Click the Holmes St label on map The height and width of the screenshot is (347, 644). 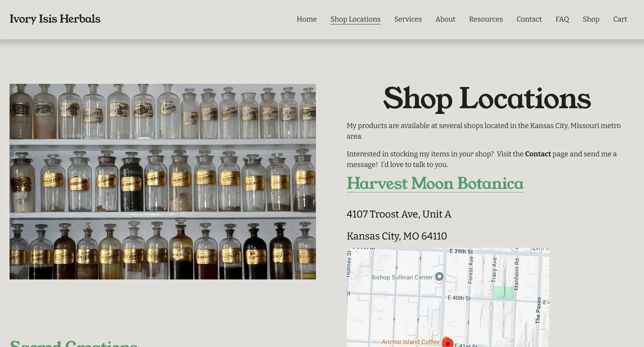click(349, 264)
